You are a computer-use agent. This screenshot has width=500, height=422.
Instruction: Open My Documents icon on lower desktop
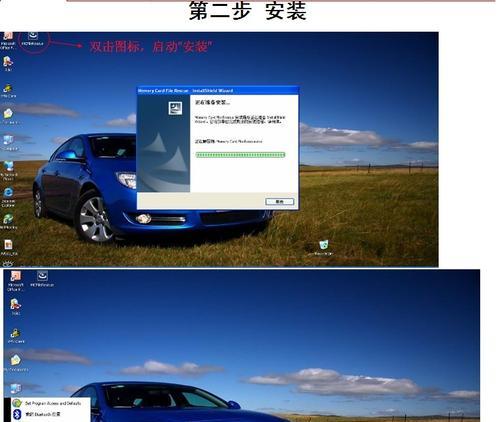coord(16,363)
